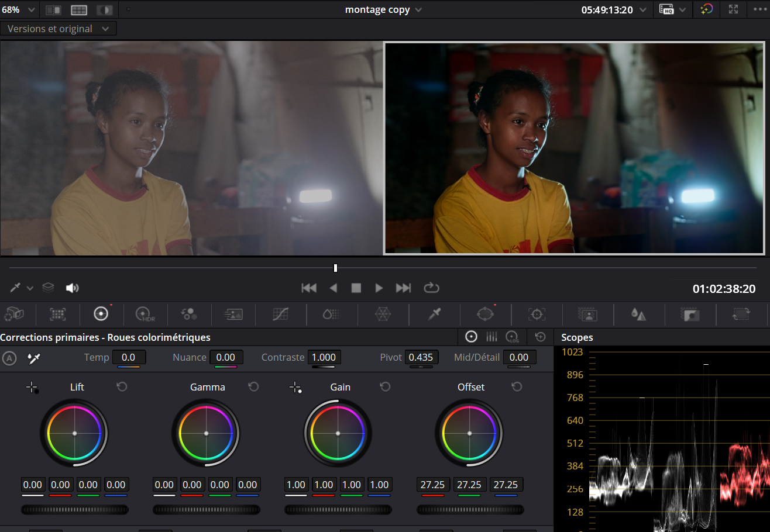Open the Motion Effects palette

point(233,315)
